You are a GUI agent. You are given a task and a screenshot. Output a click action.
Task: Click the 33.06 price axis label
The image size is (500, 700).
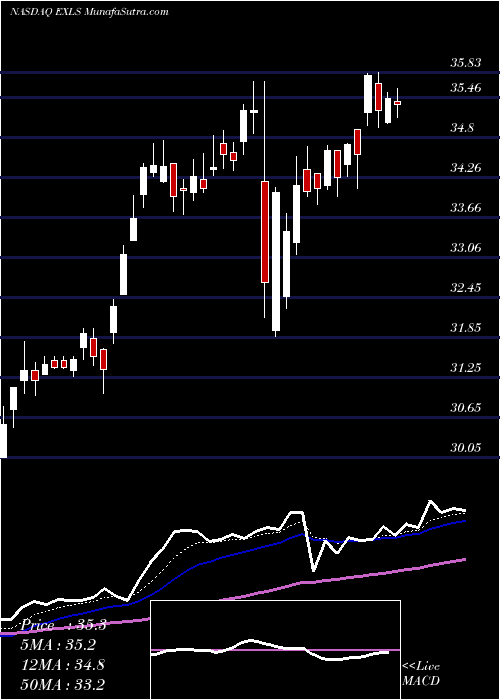[x=466, y=248]
